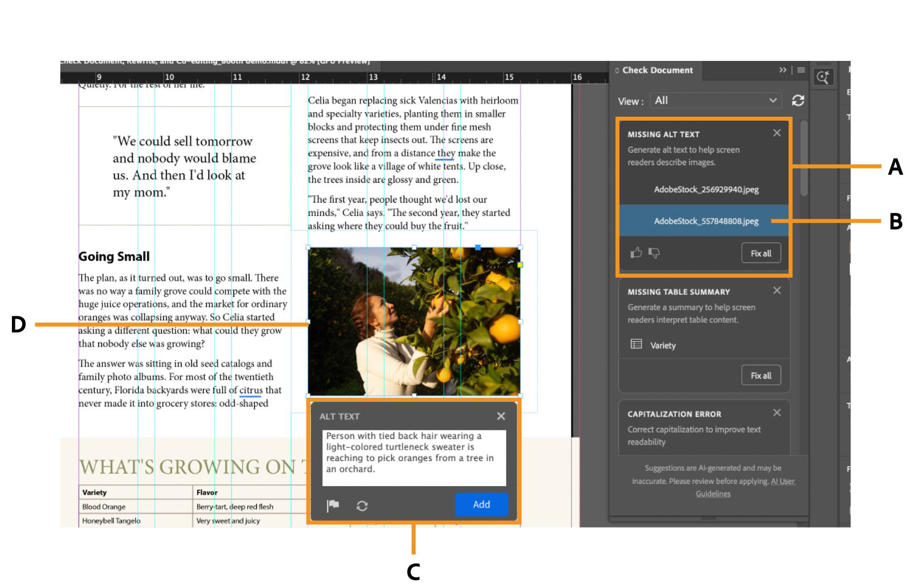Close the Alt Text popup
Viewport: 911px width, 588px height.
(x=501, y=416)
